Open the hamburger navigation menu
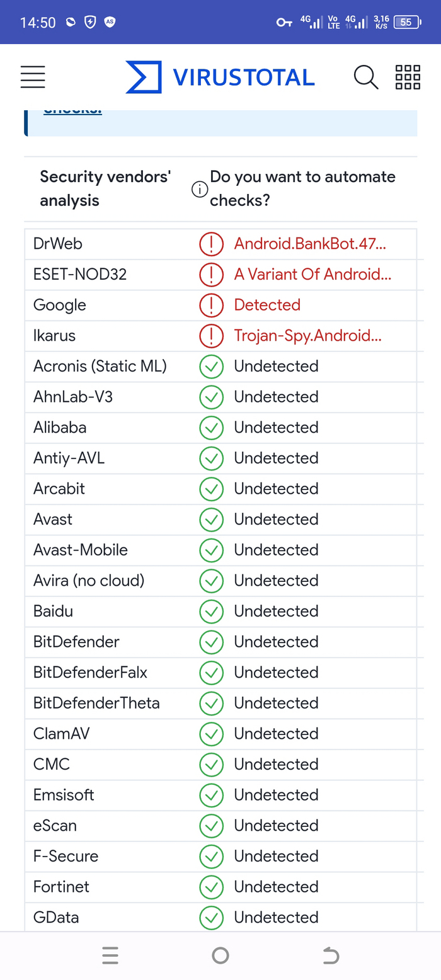441x980 pixels. tap(33, 77)
